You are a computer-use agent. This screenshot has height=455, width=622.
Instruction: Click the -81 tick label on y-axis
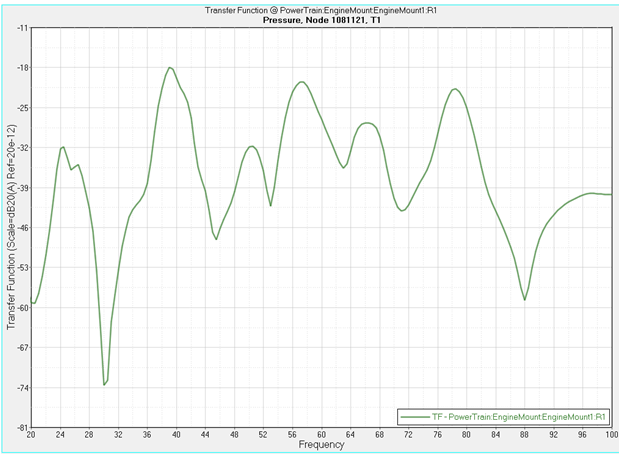21,427
